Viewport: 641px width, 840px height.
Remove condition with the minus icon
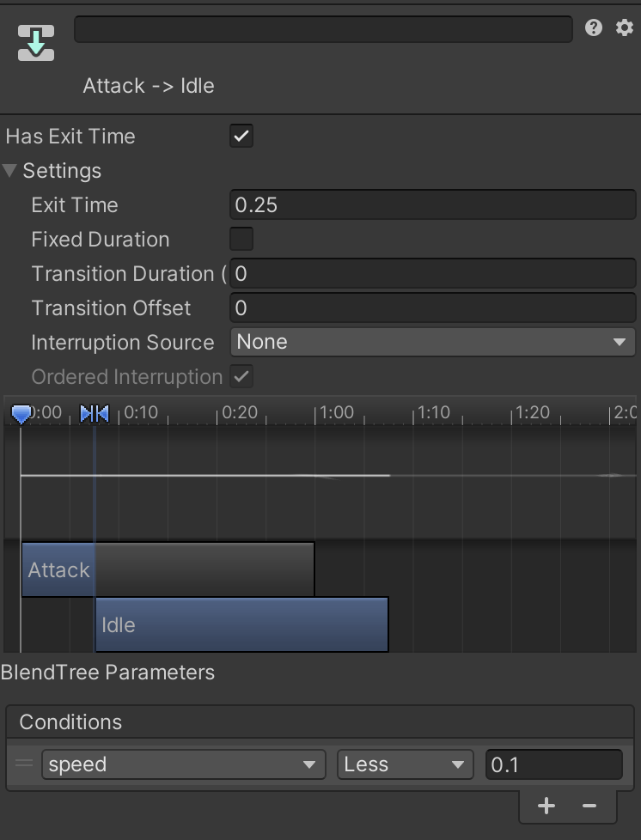pos(589,806)
